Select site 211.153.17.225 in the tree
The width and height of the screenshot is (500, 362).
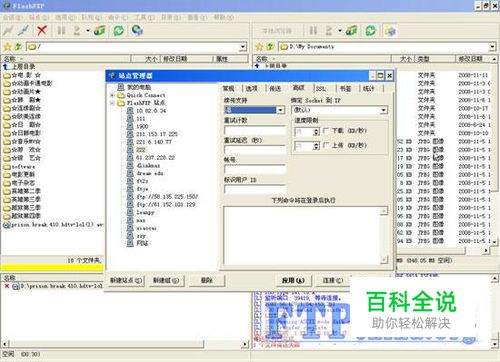[157, 134]
